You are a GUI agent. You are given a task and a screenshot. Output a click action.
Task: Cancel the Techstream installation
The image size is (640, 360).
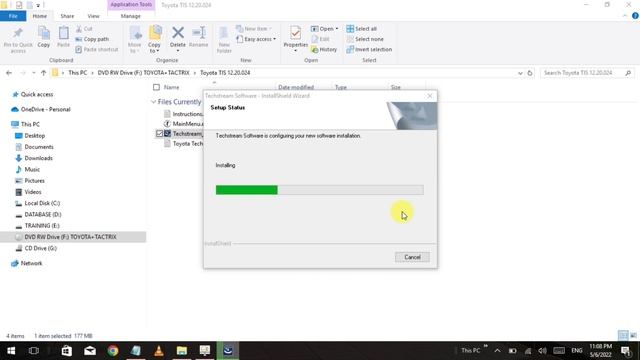(412, 257)
